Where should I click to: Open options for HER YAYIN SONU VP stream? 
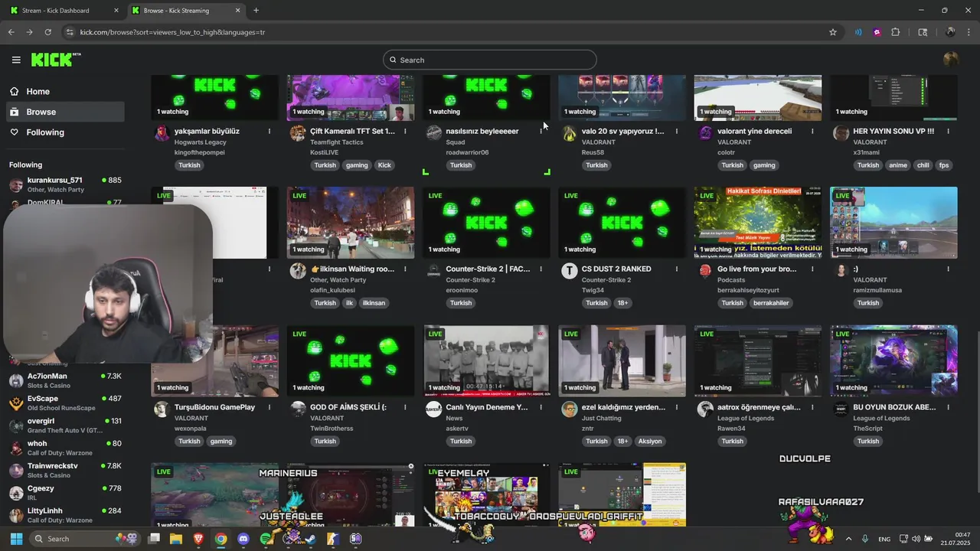[x=948, y=131]
